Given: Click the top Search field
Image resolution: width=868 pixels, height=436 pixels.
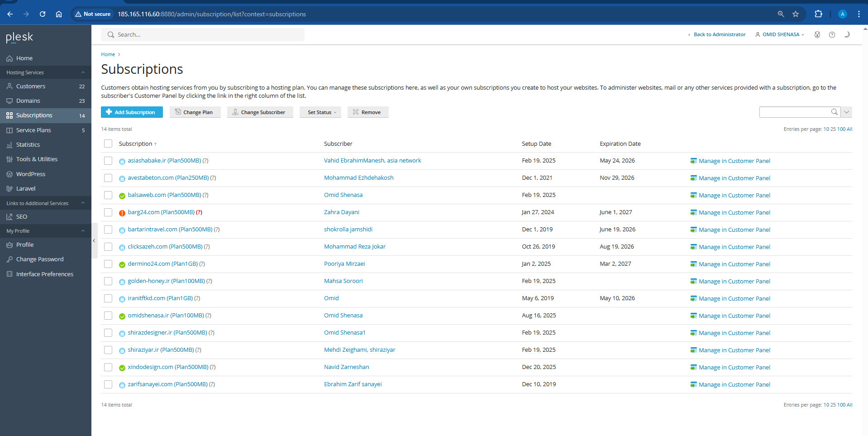Looking at the screenshot, I should click(203, 35).
